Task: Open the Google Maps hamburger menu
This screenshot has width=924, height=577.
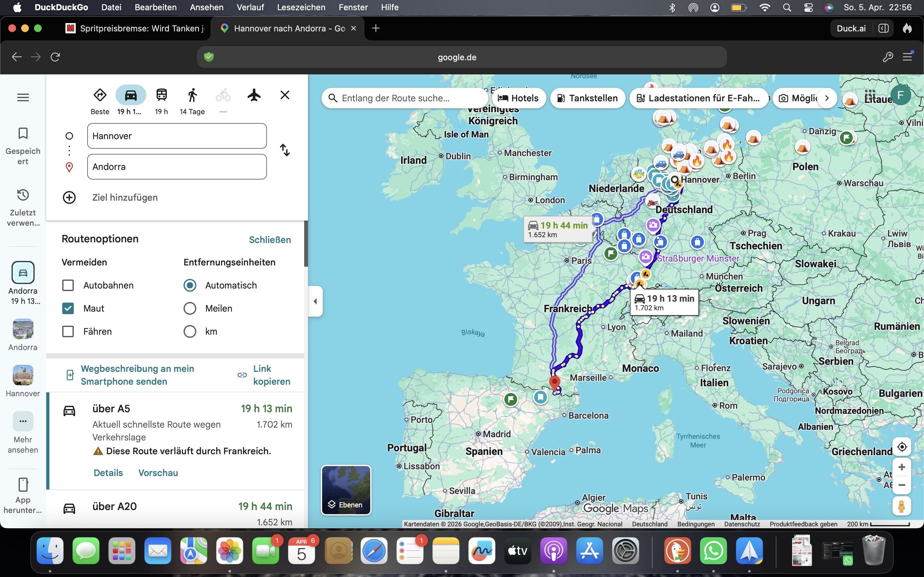Action: [x=23, y=97]
